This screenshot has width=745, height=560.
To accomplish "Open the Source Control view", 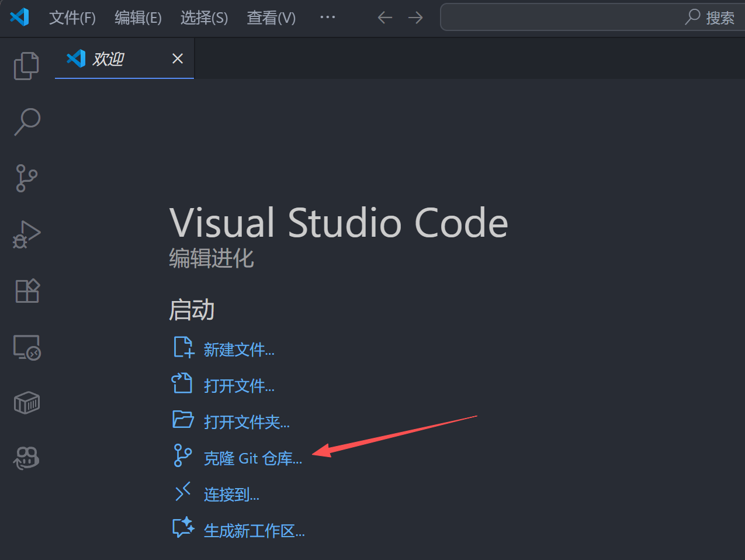I will [26, 178].
